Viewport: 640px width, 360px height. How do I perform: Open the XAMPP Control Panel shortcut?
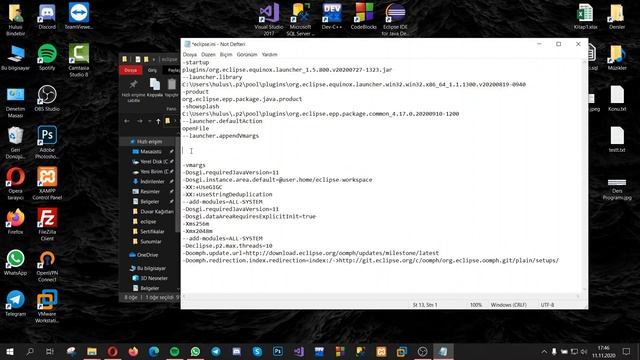coord(47,183)
